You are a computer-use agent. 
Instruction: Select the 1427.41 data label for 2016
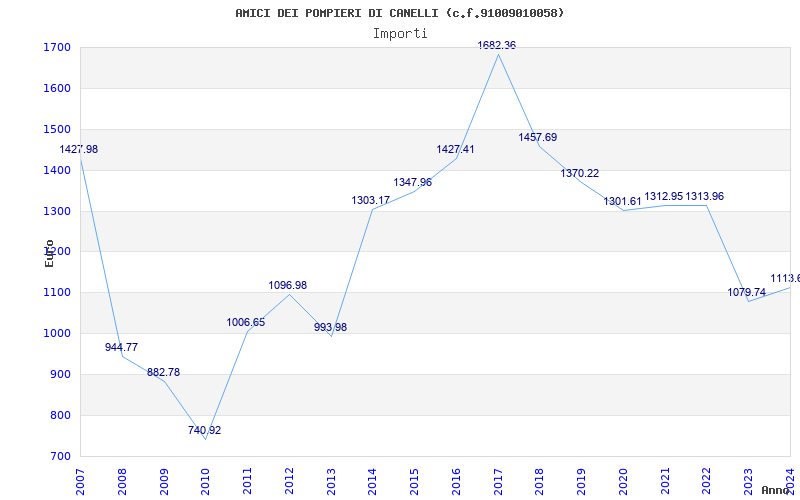tap(455, 149)
